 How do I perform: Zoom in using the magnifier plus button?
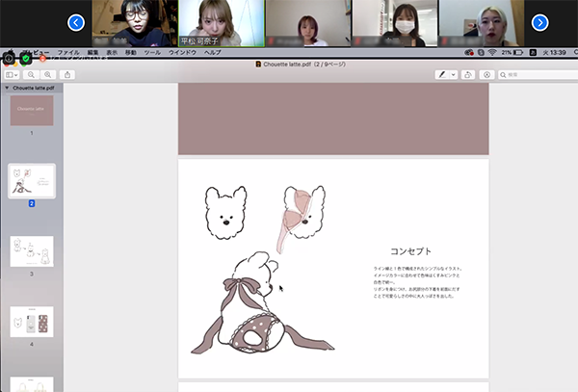pos(47,74)
